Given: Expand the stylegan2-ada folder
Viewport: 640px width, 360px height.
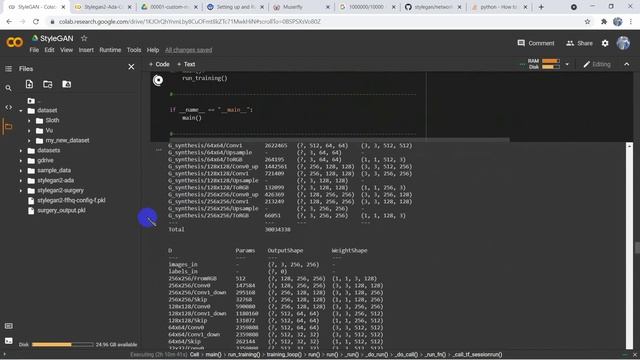Looking at the screenshot, I should tap(21, 181).
